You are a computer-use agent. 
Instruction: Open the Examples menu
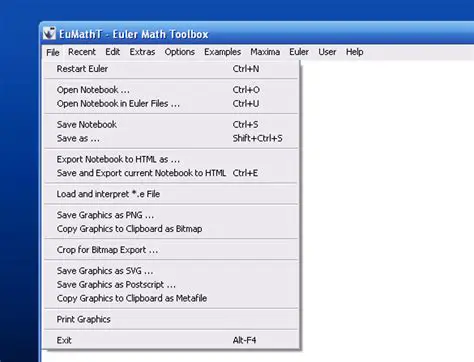point(222,52)
